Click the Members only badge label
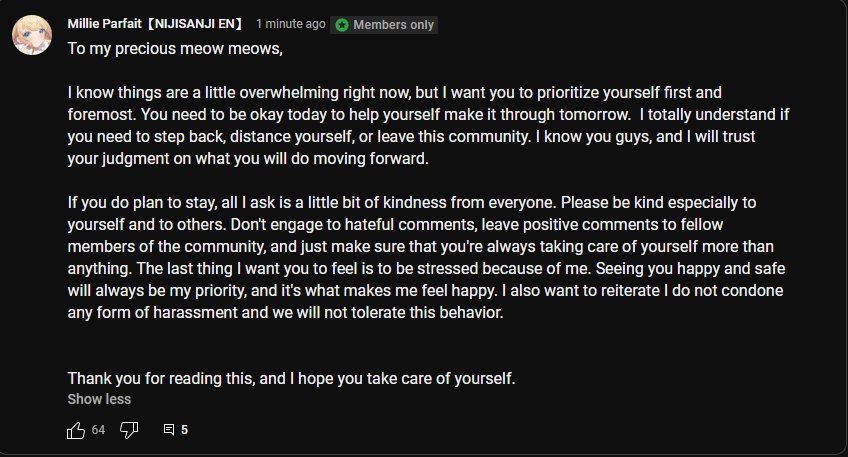Image resolution: width=848 pixels, height=457 pixels. pyautogui.click(x=393, y=25)
